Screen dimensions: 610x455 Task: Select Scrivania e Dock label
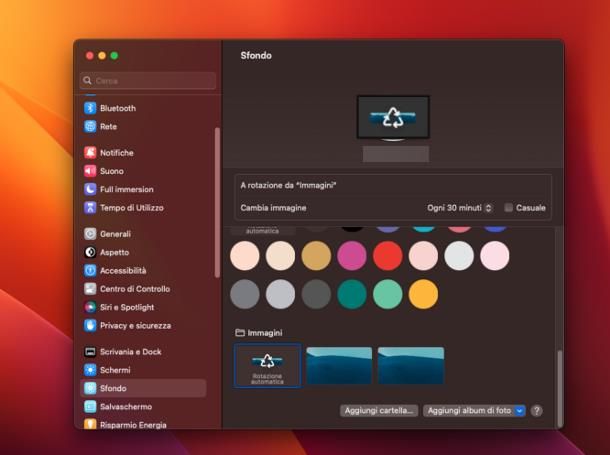click(131, 352)
